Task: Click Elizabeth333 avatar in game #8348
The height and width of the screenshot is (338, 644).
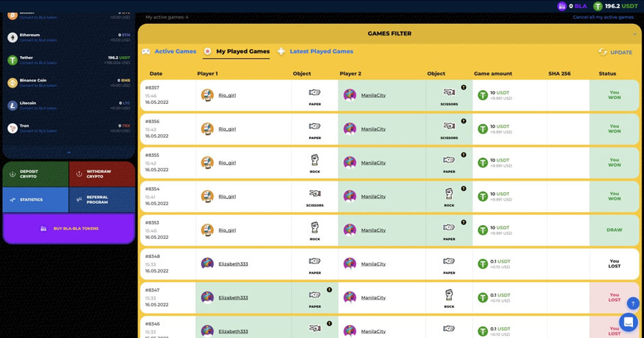Action: coord(207,263)
